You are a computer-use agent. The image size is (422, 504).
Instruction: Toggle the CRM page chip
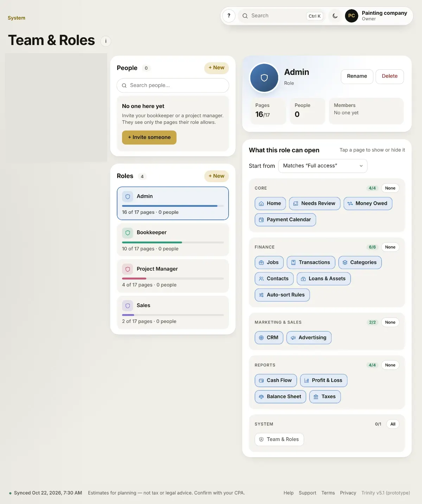click(x=269, y=338)
